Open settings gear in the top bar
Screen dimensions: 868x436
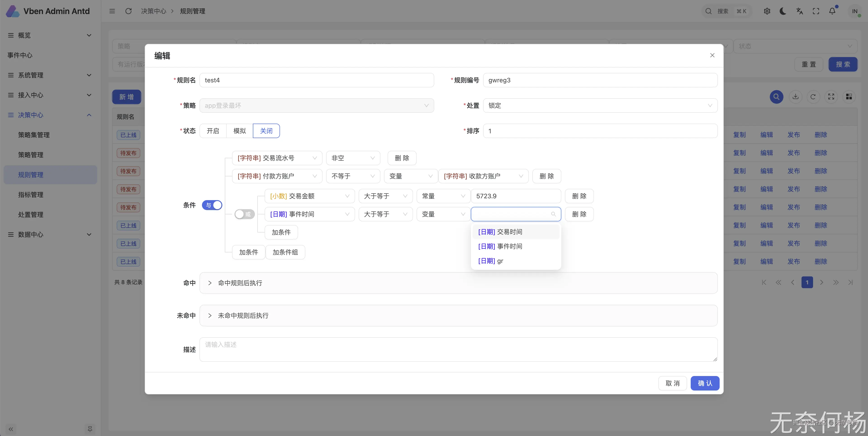click(767, 11)
